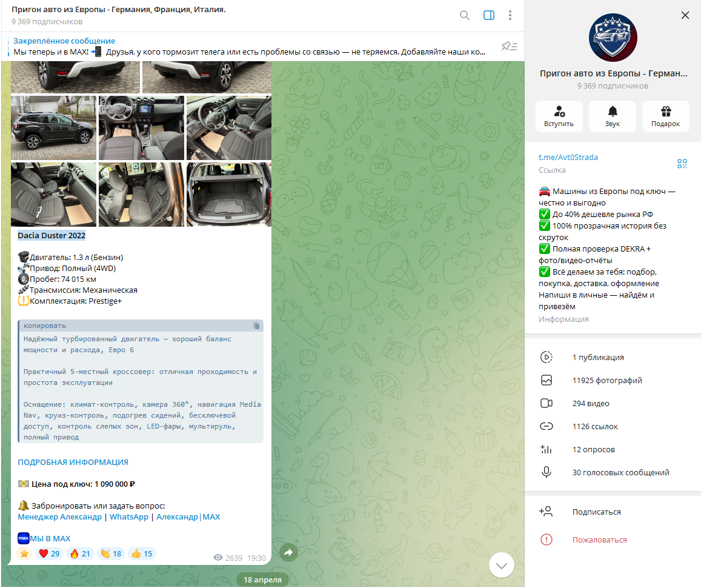
Task: Join channel with the Вступить button
Action: pyautogui.click(x=559, y=116)
